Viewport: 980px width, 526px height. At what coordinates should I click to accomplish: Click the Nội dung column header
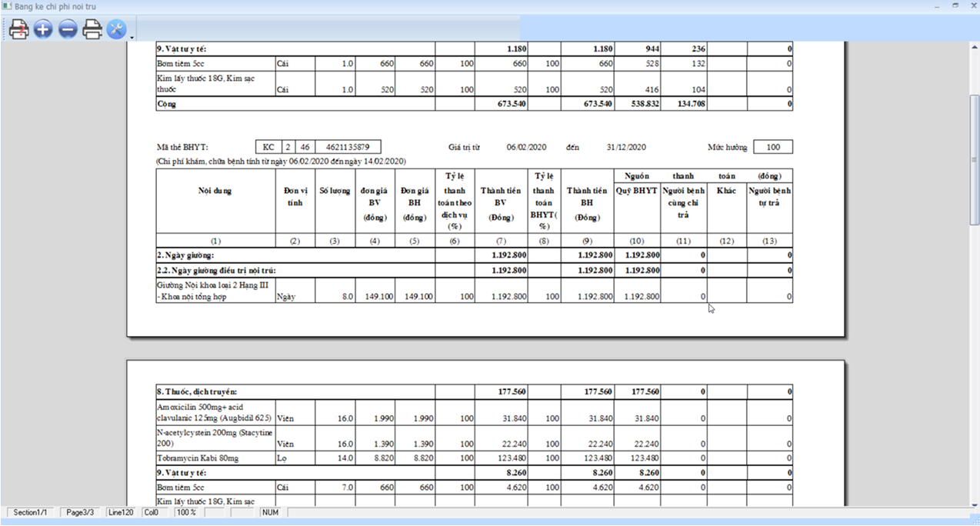click(215, 190)
